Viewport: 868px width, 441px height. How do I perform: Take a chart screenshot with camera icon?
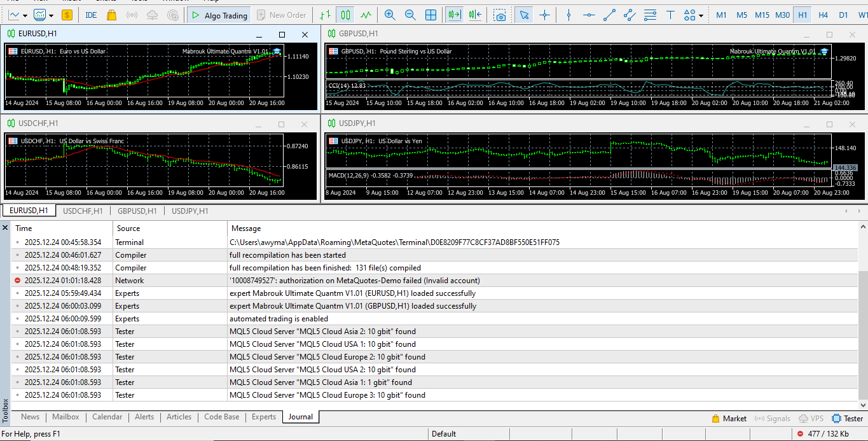[500, 15]
